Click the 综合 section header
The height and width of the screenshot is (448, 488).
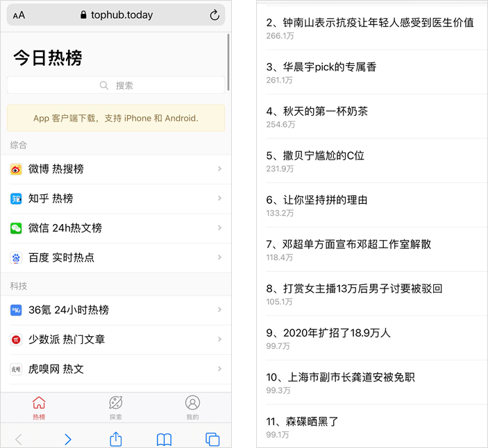point(18,145)
